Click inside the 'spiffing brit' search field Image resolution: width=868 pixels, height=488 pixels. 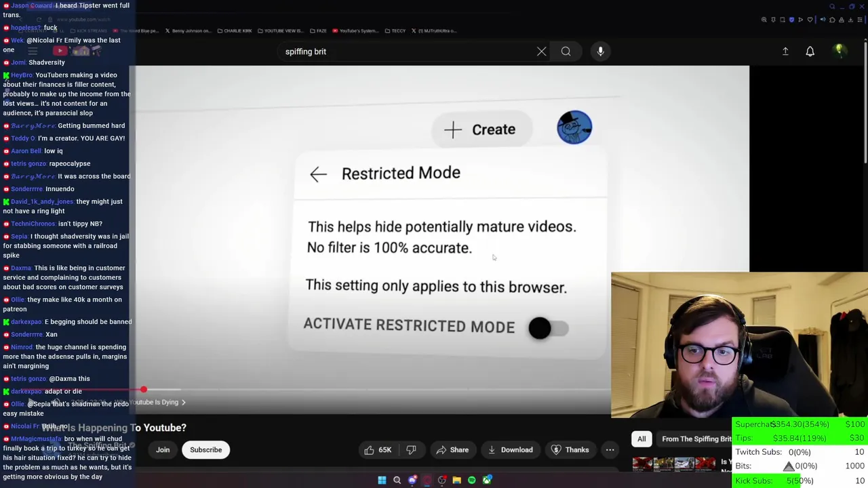click(x=407, y=52)
